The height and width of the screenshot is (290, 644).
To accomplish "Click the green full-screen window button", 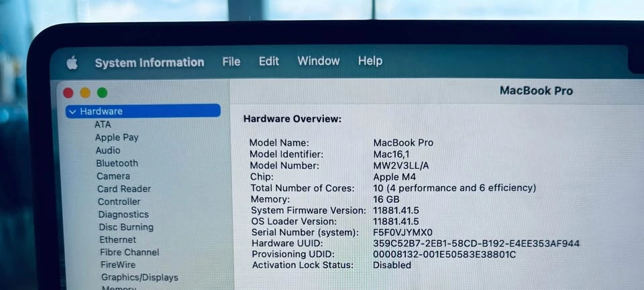I will pyautogui.click(x=102, y=93).
